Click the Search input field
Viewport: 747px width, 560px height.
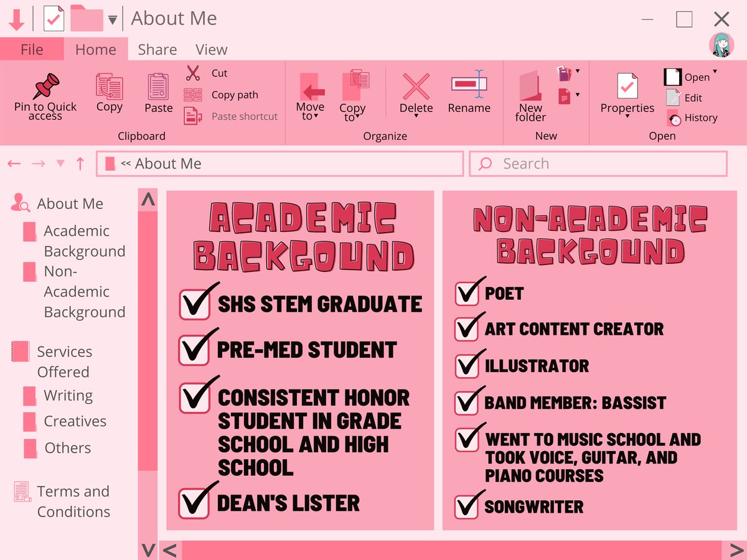[x=598, y=164]
